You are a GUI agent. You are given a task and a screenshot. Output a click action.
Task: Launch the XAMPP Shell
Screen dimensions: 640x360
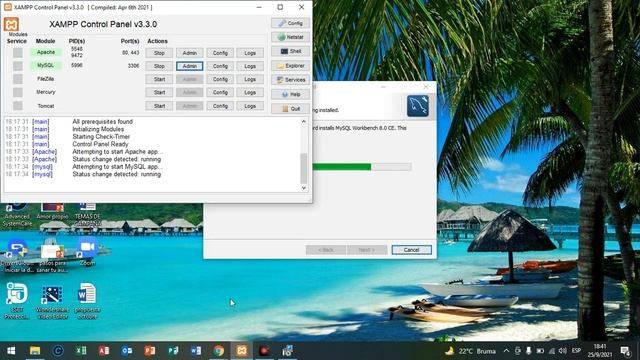point(290,51)
